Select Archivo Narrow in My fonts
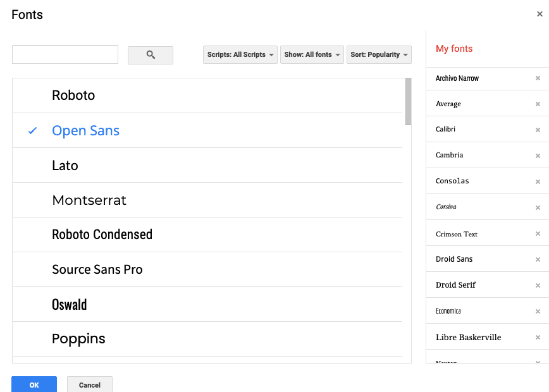 pyautogui.click(x=457, y=78)
